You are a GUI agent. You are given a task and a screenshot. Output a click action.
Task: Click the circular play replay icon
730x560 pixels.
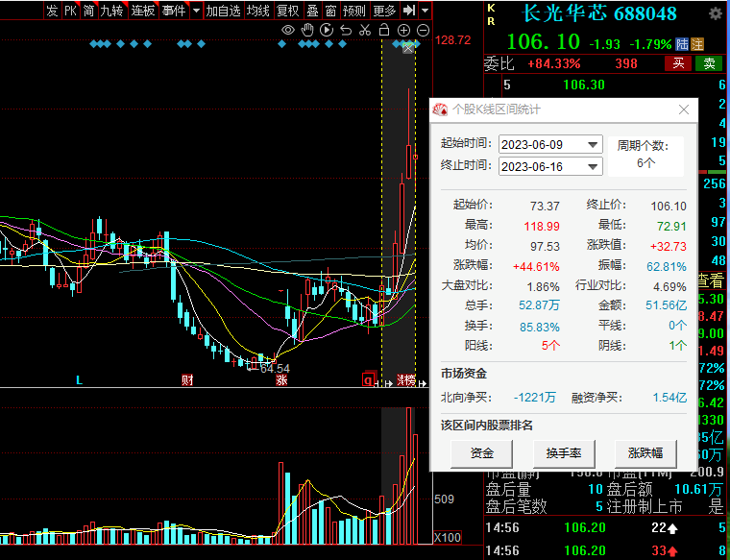tap(327, 31)
